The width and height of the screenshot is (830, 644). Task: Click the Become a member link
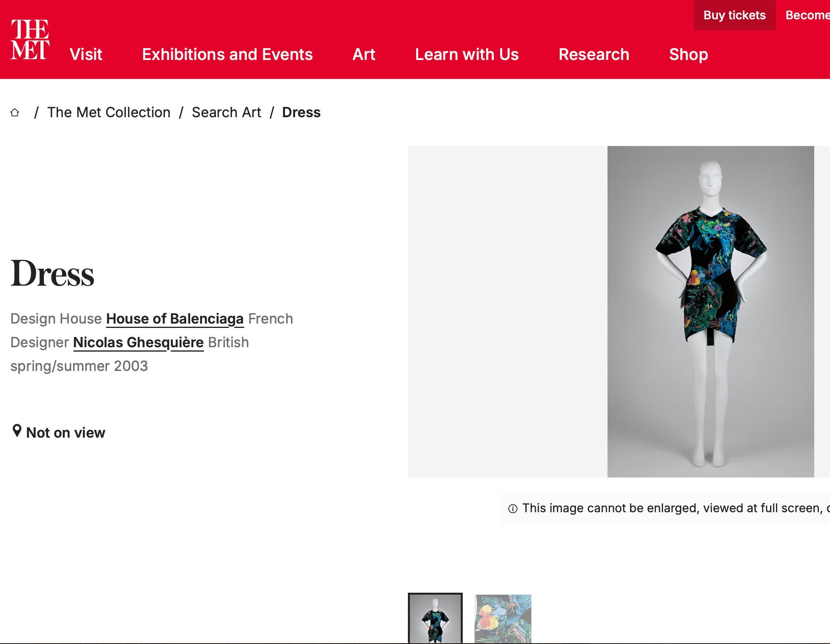(x=807, y=15)
